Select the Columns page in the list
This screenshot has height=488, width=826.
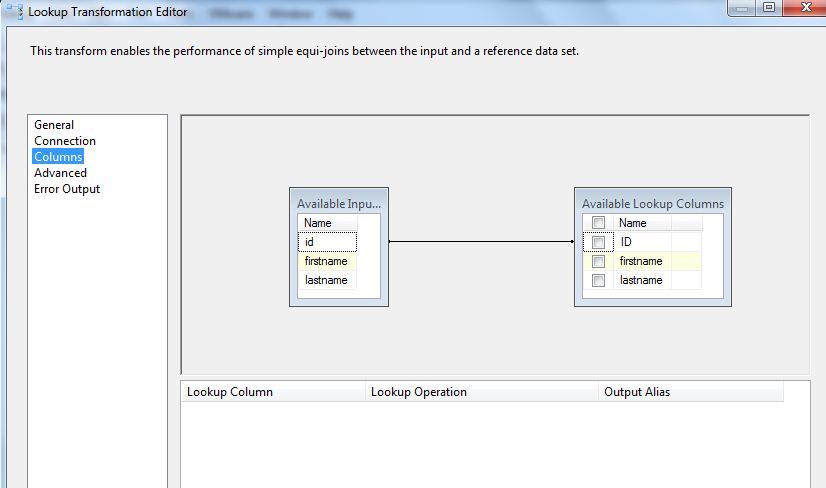tap(58, 157)
